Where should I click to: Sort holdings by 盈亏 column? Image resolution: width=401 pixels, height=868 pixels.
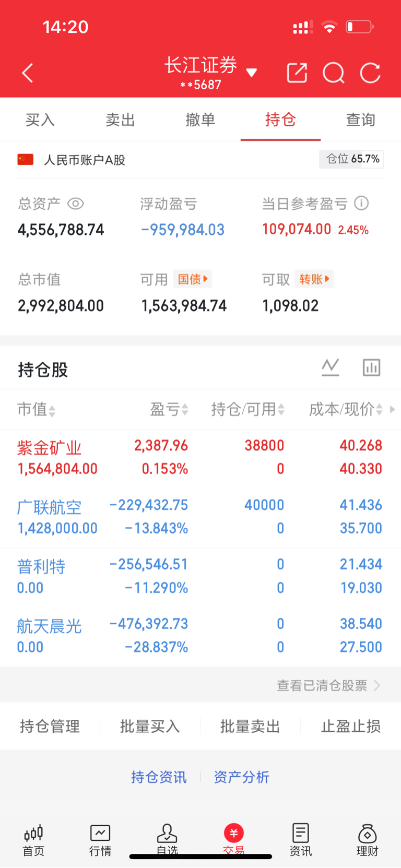169,410
